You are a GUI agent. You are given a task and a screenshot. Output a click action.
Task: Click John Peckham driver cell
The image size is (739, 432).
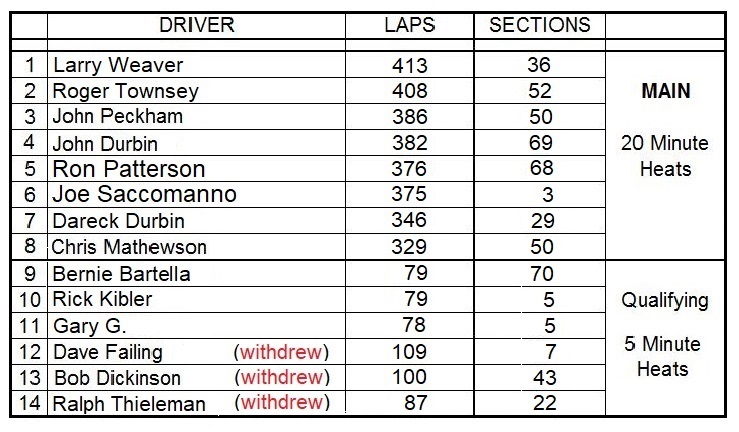[x=197, y=117]
